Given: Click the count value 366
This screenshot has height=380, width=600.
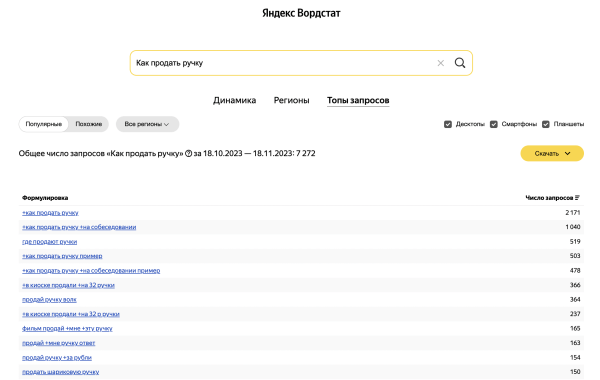Looking at the screenshot, I should [x=575, y=285].
